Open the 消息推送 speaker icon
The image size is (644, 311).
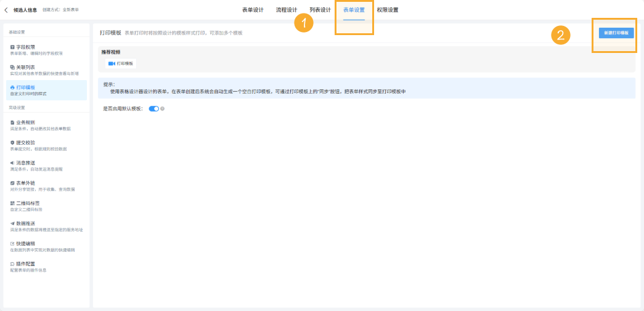coord(12,163)
